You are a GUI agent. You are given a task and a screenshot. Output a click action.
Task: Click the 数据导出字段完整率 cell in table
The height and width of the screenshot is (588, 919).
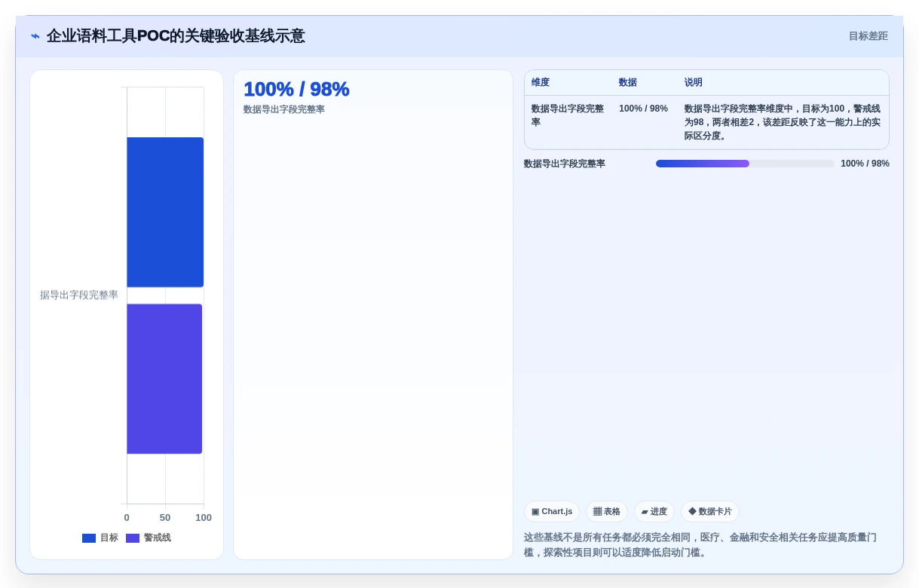coord(568,115)
